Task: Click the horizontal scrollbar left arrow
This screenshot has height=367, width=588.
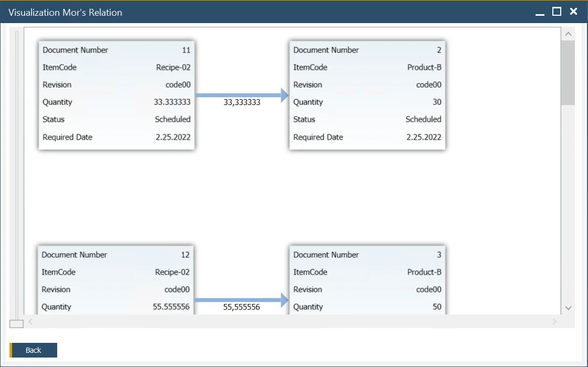Action: [x=30, y=321]
